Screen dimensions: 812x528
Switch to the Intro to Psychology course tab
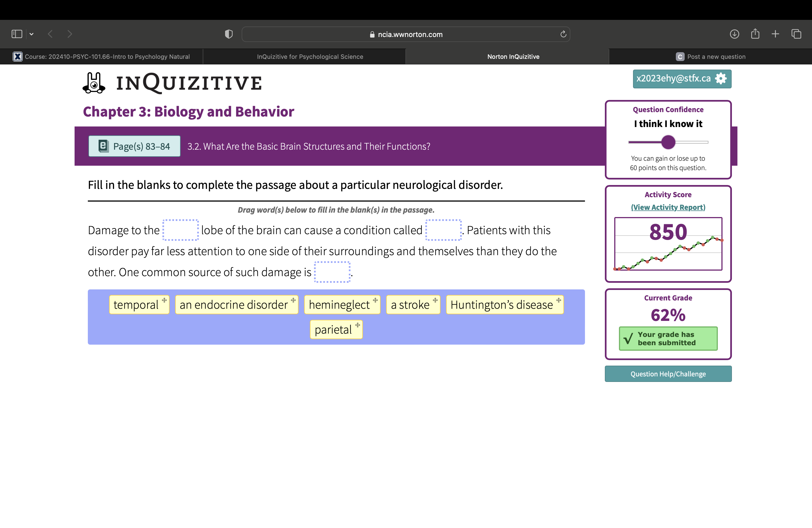point(101,57)
